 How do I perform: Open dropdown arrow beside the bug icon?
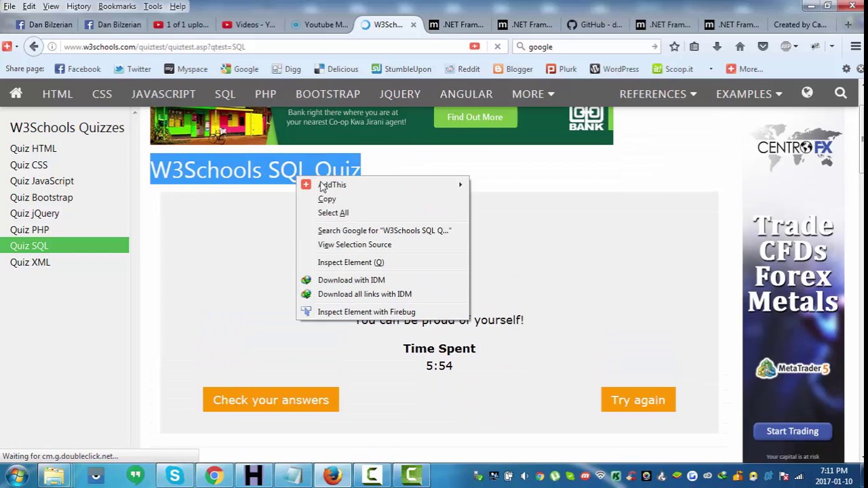coord(832,47)
